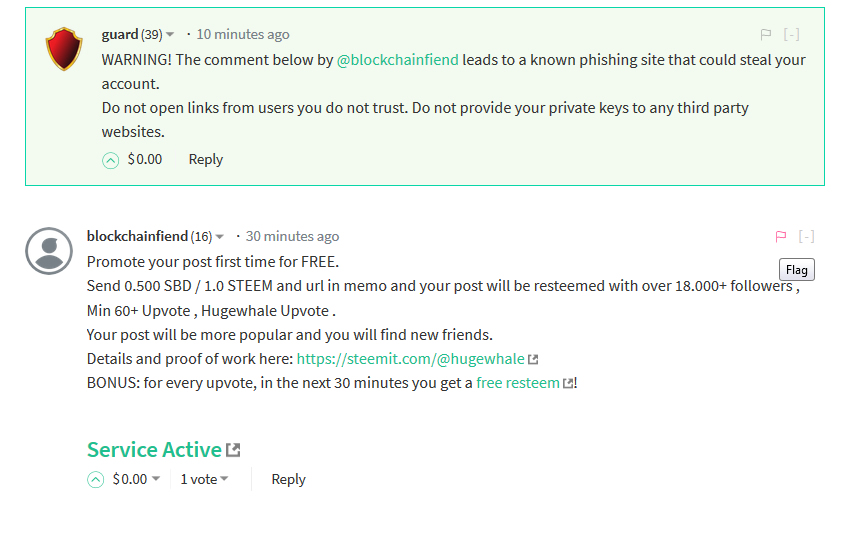The image size is (864, 535).
Task: Click blockchainfiend's default profile avatar
Action: (x=49, y=251)
